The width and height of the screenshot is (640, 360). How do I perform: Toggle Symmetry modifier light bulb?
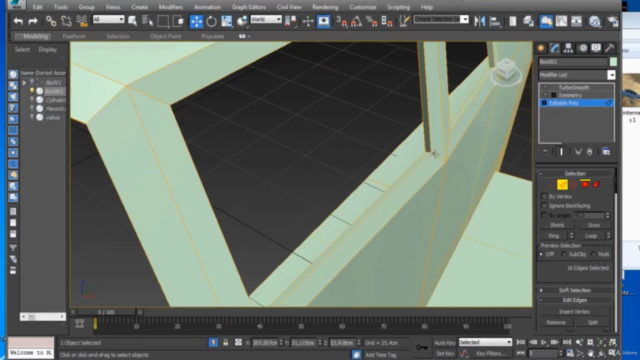[x=546, y=96]
